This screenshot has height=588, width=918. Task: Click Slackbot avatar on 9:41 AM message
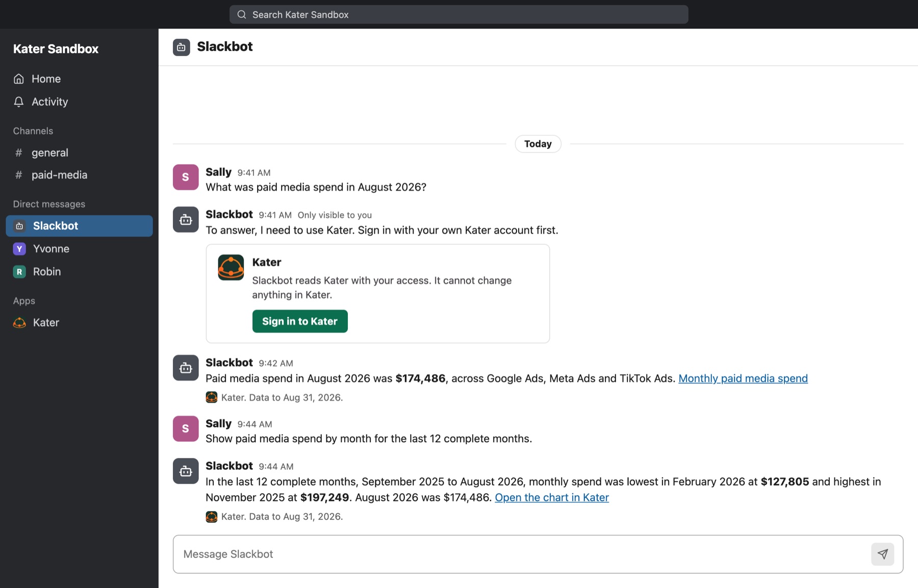coord(186,219)
